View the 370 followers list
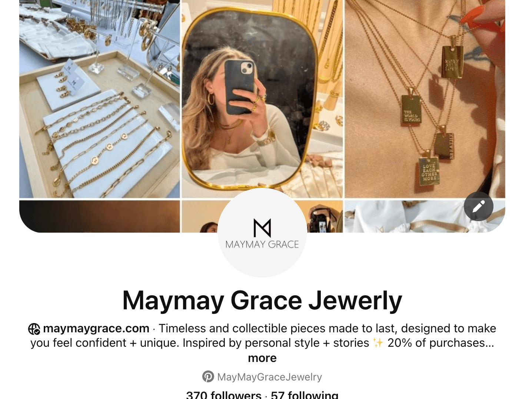The height and width of the screenshot is (399, 532). [224, 395]
